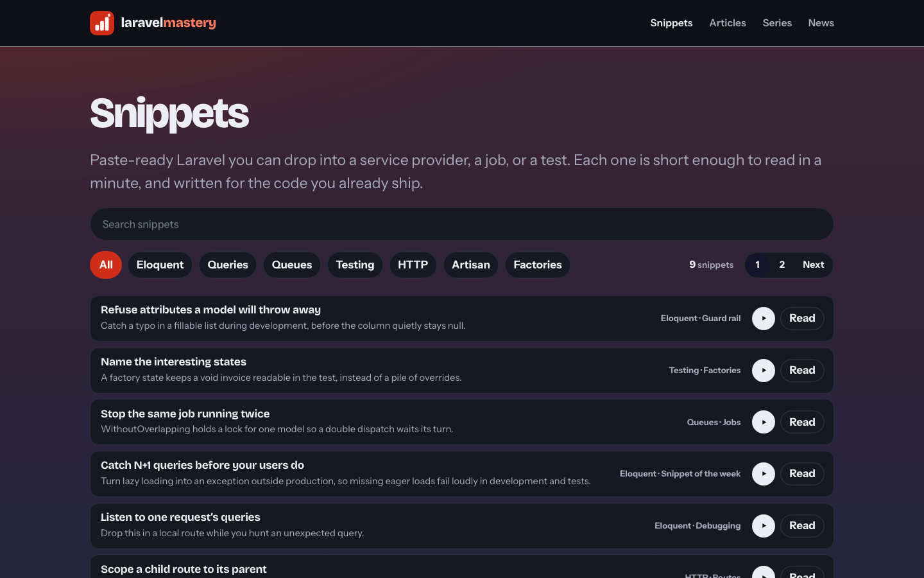924x578 pixels.
Task: Filter snippets by Artisan
Action: click(471, 265)
